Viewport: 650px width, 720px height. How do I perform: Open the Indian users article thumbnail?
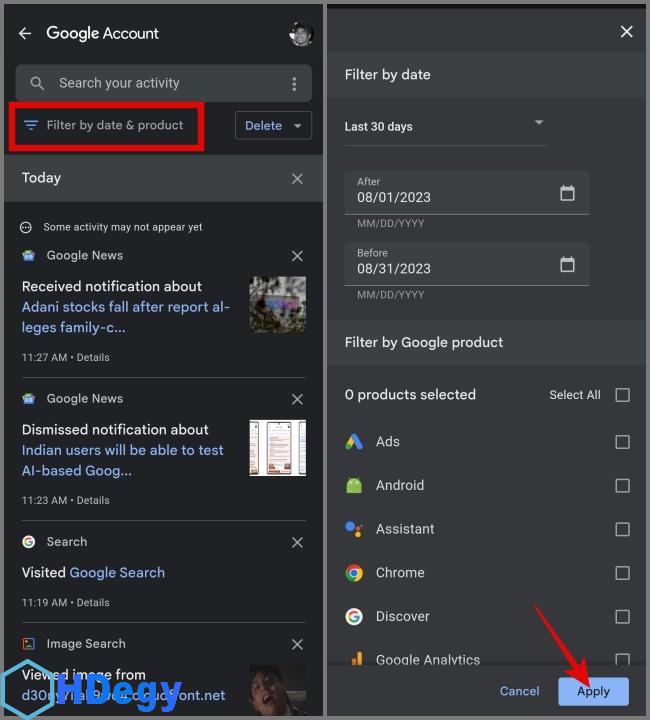(277, 447)
